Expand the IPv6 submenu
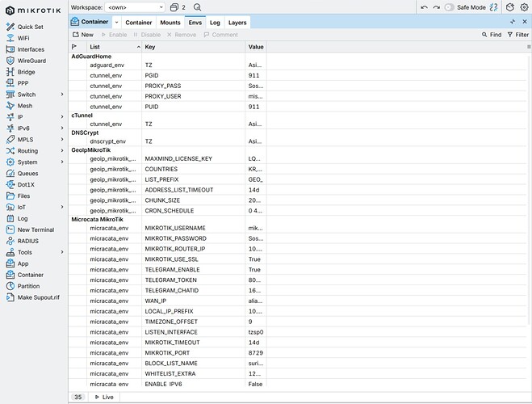The image size is (532, 404). tap(62, 128)
